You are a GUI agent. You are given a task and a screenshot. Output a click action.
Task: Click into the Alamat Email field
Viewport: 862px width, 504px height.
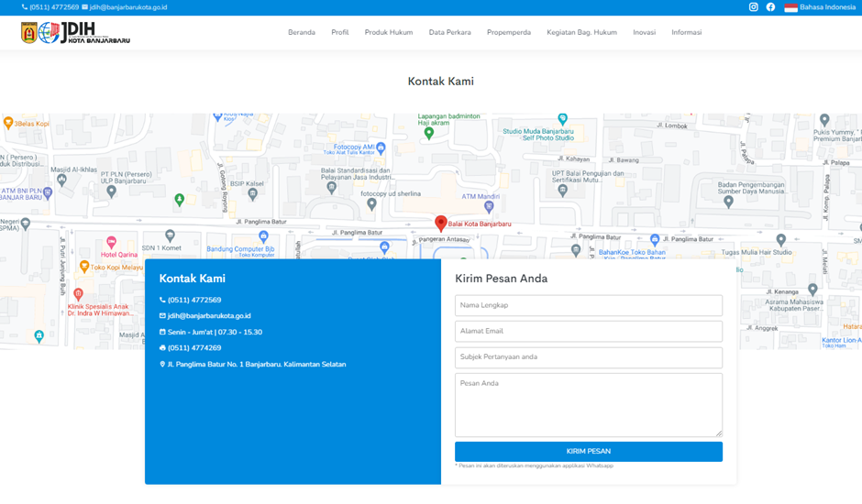point(588,331)
